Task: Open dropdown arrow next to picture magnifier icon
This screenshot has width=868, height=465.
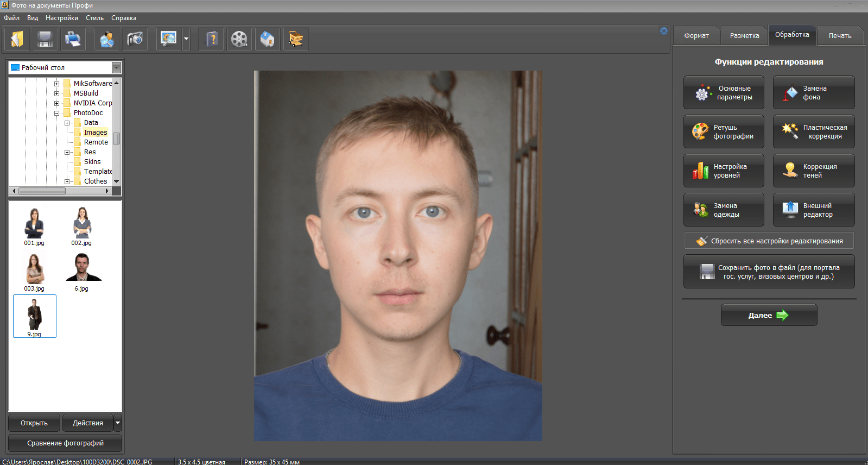Action: [x=186, y=39]
